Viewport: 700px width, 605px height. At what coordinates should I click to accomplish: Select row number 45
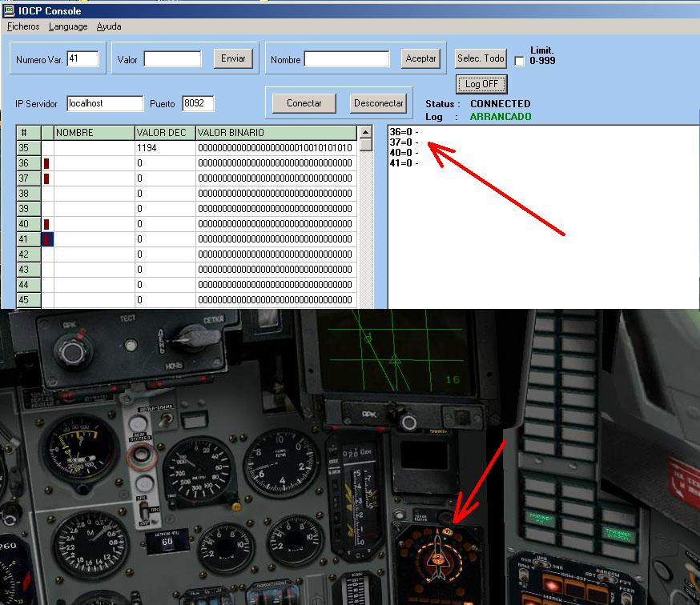pos(29,300)
